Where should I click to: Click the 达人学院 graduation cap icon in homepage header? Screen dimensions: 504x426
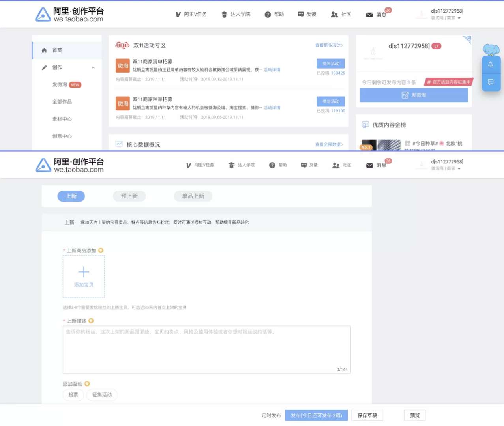pos(224,15)
